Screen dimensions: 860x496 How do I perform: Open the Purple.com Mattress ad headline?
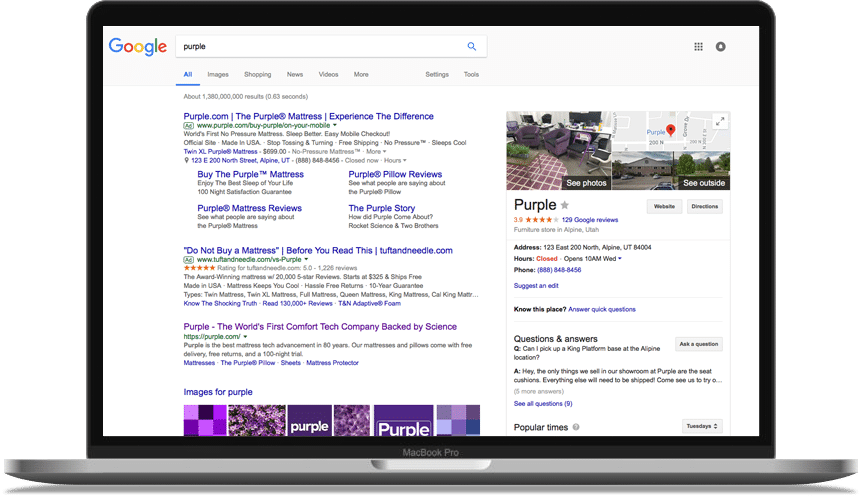(308, 116)
